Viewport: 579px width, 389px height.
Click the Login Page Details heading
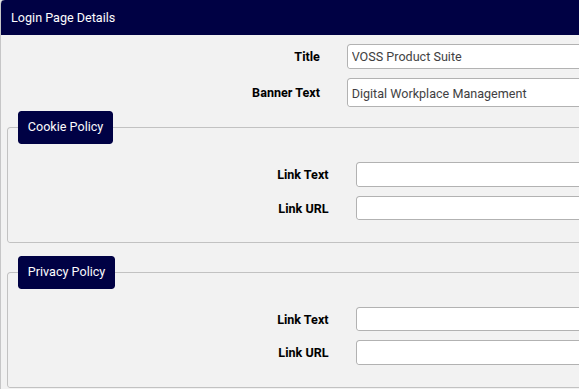(63, 18)
